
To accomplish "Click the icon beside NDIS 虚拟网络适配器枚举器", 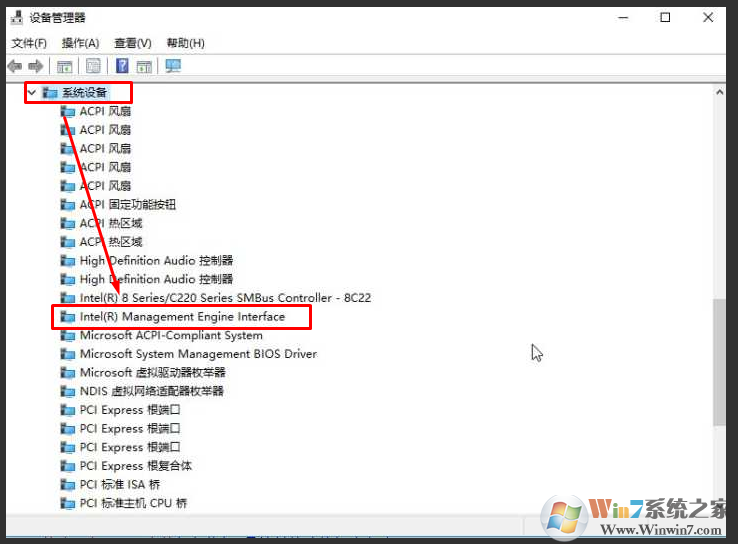I will tap(68, 391).
